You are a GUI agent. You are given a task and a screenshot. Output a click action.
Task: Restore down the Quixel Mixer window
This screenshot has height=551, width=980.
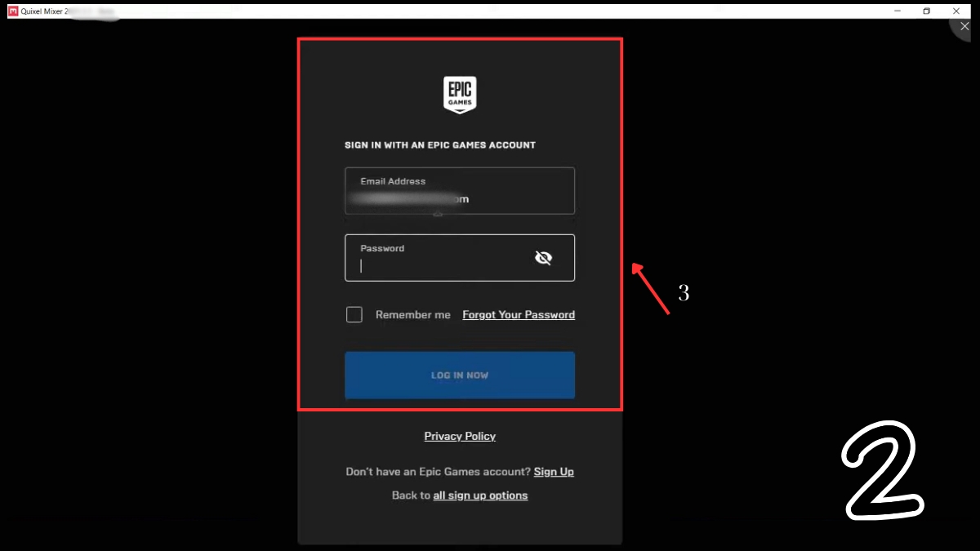tap(927, 11)
